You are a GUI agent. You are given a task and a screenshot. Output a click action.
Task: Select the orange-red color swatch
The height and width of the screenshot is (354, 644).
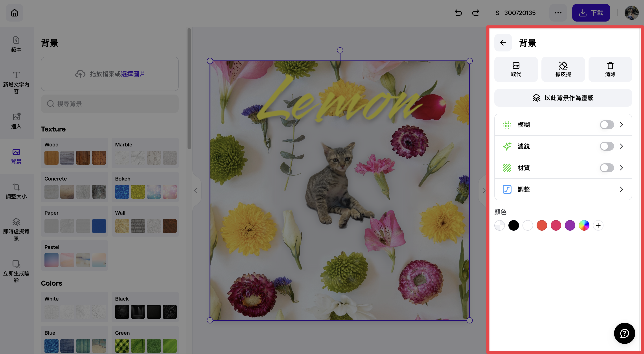542,225
